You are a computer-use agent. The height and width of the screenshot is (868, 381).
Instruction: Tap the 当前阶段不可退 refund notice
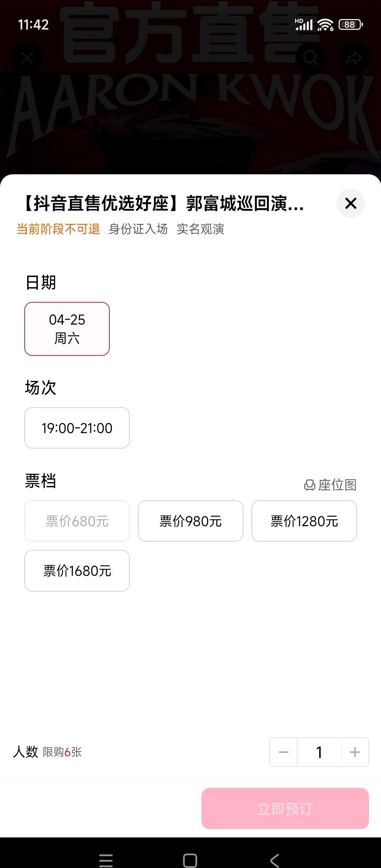58,229
